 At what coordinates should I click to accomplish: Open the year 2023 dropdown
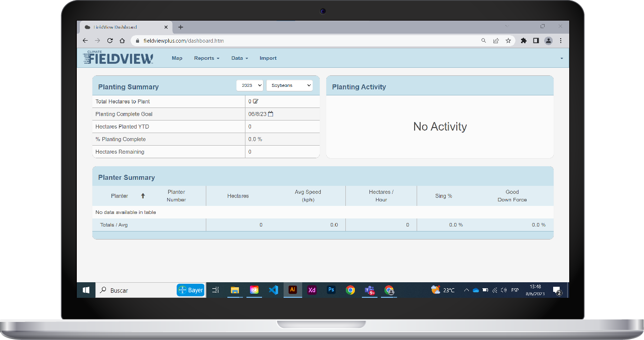point(249,86)
